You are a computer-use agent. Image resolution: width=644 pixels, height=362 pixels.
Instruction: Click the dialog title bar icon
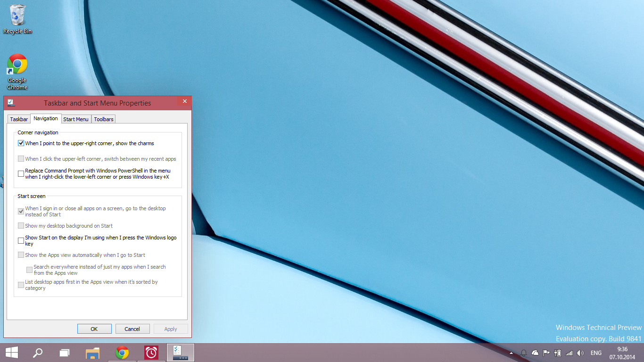[x=11, y=103]
